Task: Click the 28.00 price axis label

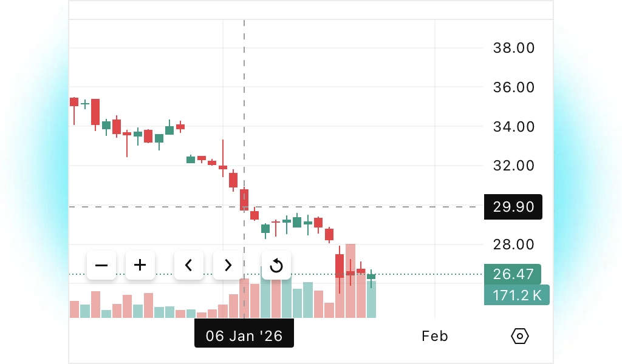Action: click(x=514, y=244)
